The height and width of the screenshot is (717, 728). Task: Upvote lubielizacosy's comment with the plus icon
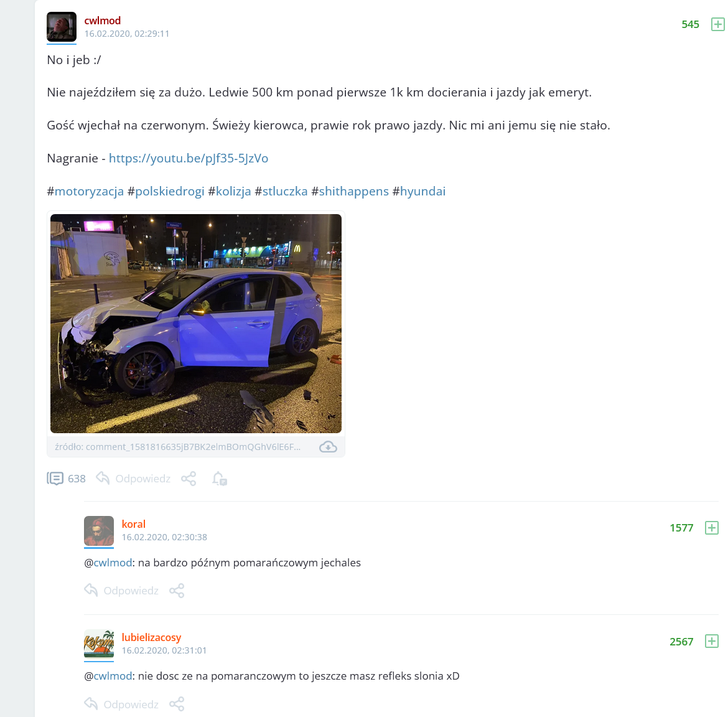tap(711, 641)
